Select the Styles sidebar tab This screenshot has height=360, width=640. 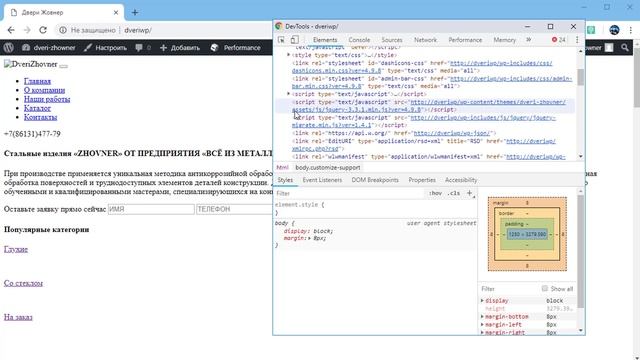285,180
